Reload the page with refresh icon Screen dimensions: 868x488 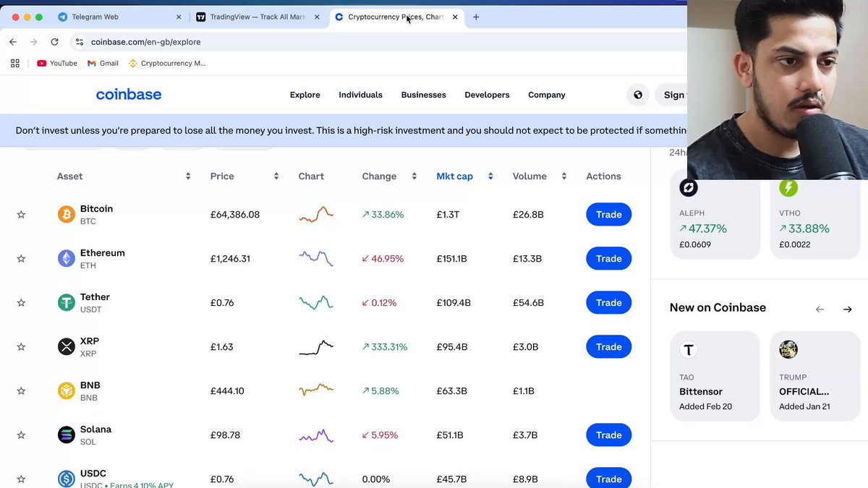54,42
